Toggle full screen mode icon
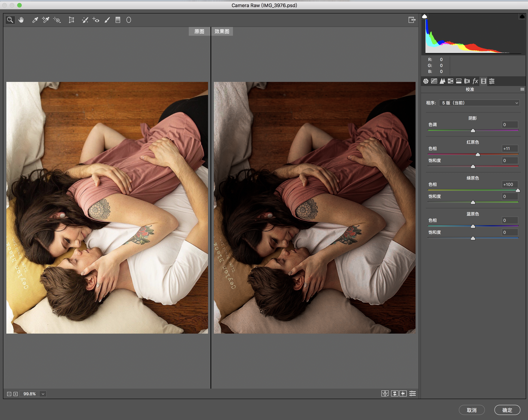 412,20
